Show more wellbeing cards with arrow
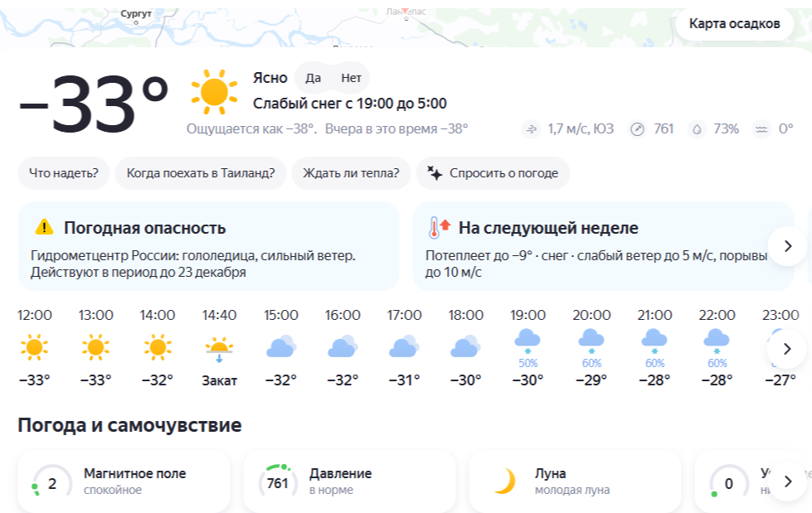 [x=788, y=482]
